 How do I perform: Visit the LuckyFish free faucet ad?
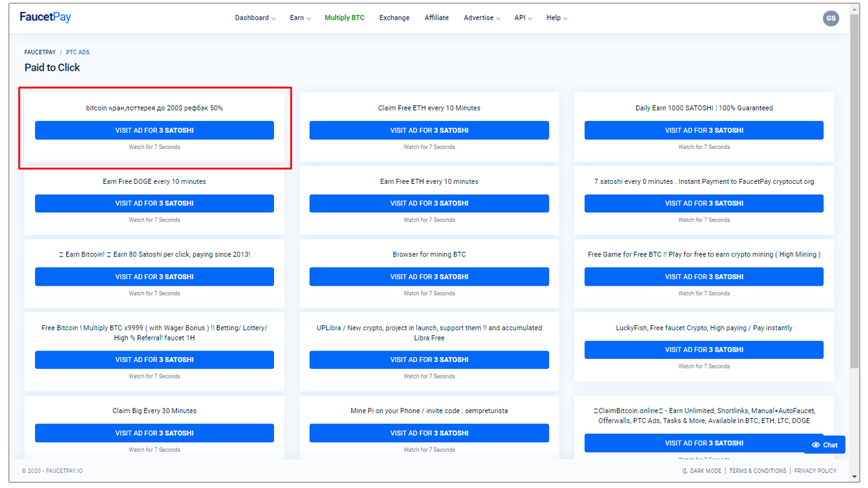[x=704, y=350]
